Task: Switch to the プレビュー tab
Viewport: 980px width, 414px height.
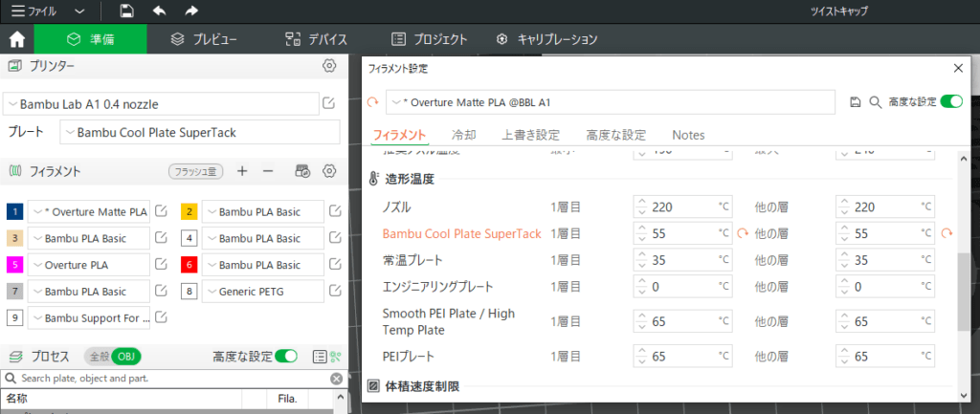Action: tap(204, 39)
